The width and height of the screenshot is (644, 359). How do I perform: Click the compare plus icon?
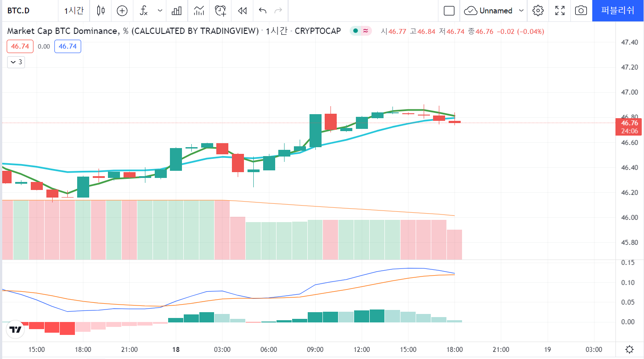pos(122,11)
